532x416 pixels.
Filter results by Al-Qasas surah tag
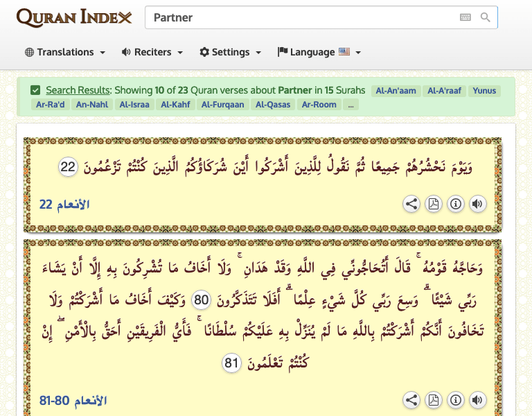273,105
